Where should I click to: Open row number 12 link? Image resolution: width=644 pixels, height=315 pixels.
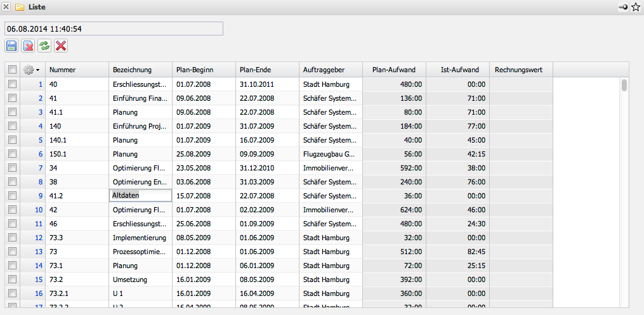point(39,238)
